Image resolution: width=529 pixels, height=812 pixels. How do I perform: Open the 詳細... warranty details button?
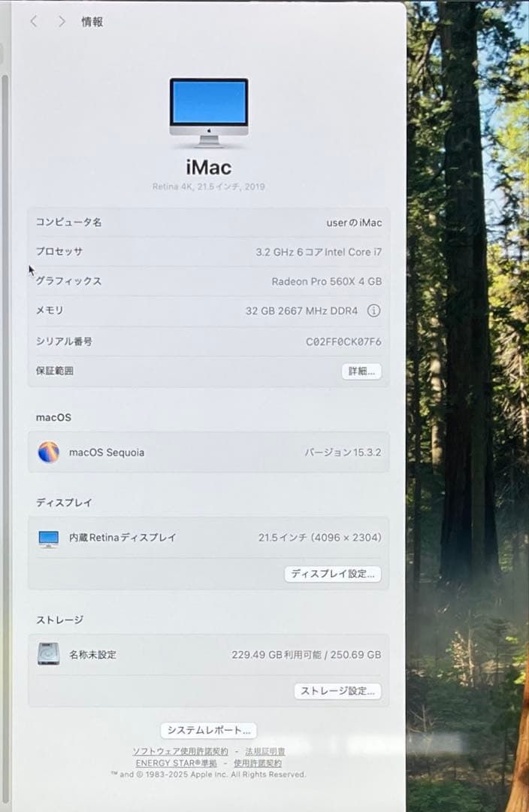[361, 371]
